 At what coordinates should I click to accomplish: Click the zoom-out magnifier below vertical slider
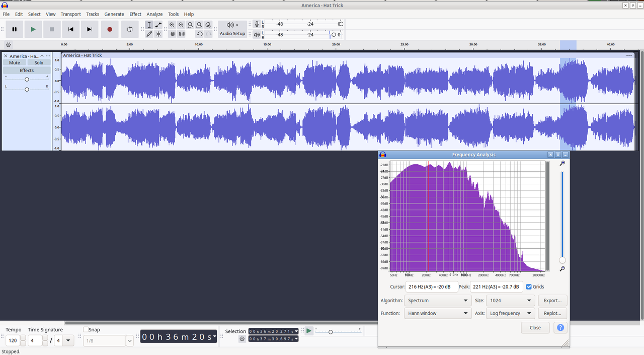[x=562, y=269]
